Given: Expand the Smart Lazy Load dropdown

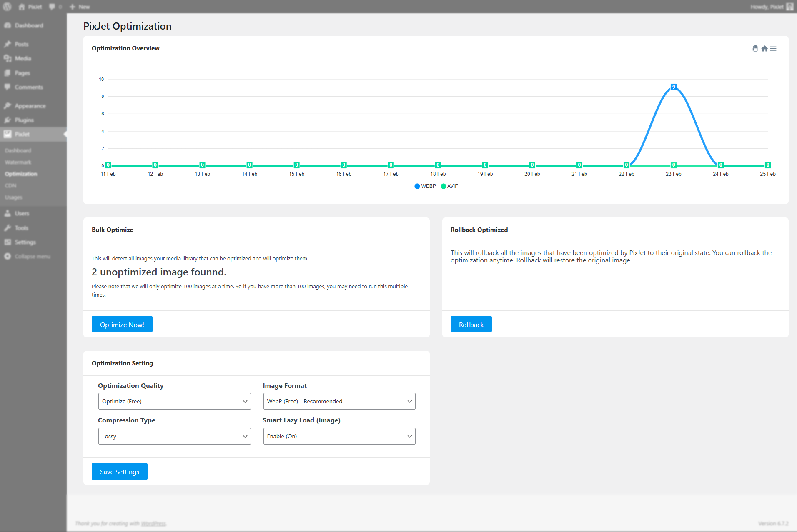Looking at the screenshot, I should click(x=339, y=436).
